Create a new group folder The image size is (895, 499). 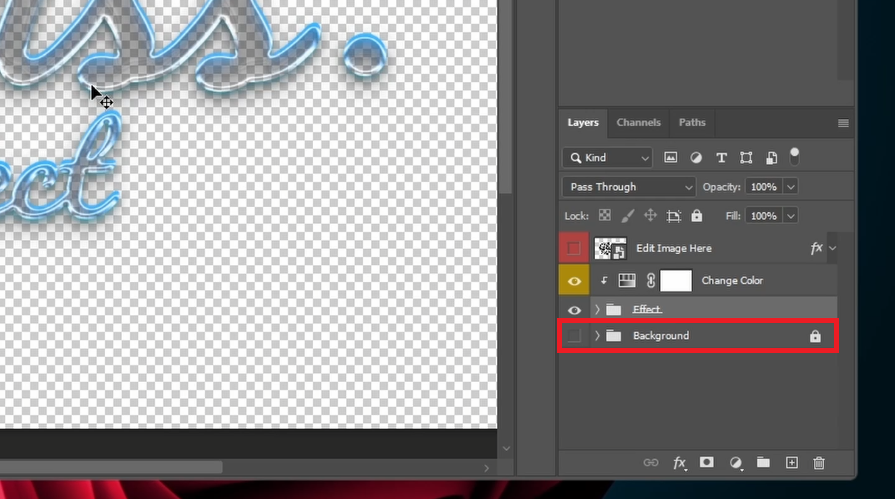pos(763,463)
